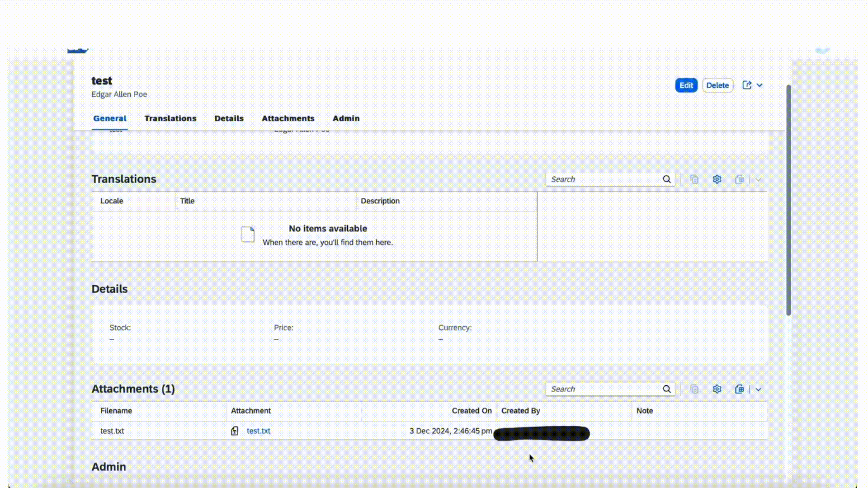Select the Attachments tab

[288, 118]
